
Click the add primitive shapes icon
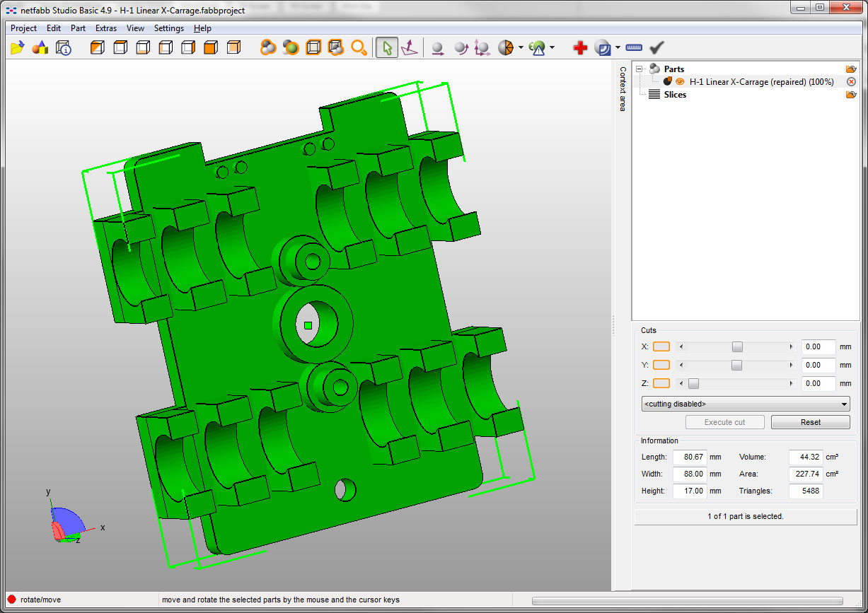click(40, 48)
